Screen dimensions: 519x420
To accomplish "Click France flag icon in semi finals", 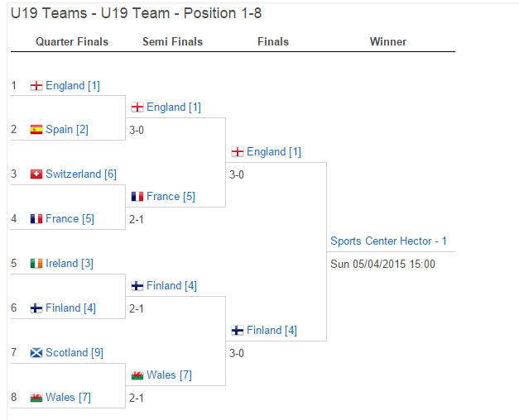I will pos(137,197).
